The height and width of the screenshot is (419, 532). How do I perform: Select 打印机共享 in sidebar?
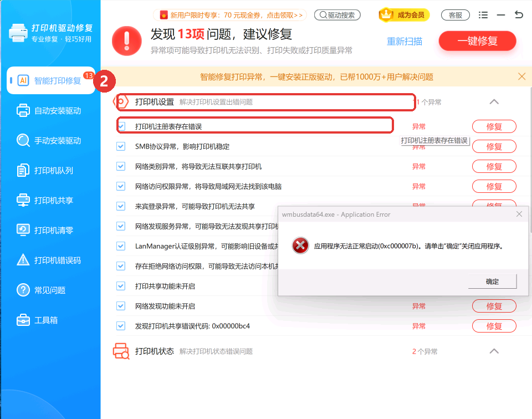pos(51,200)
